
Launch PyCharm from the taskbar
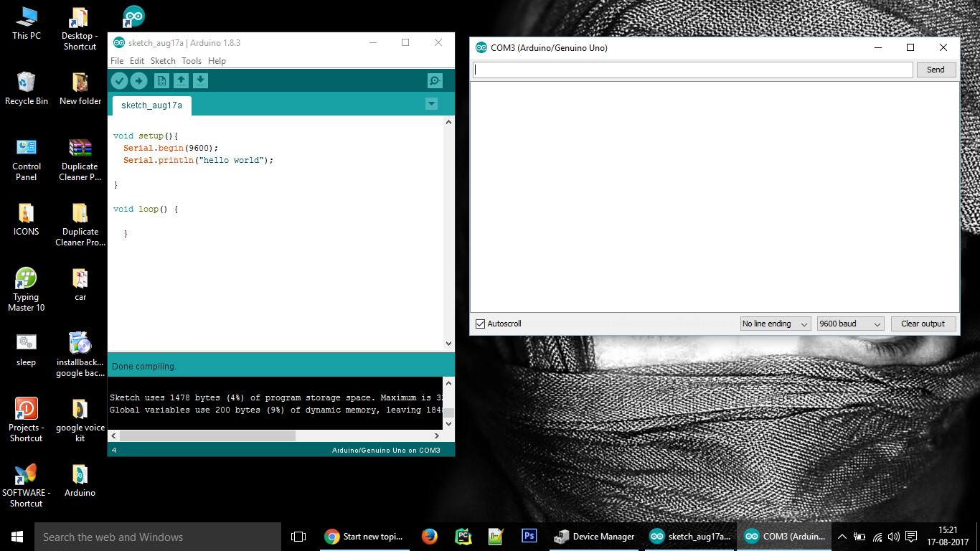click(x=463, y=536)
